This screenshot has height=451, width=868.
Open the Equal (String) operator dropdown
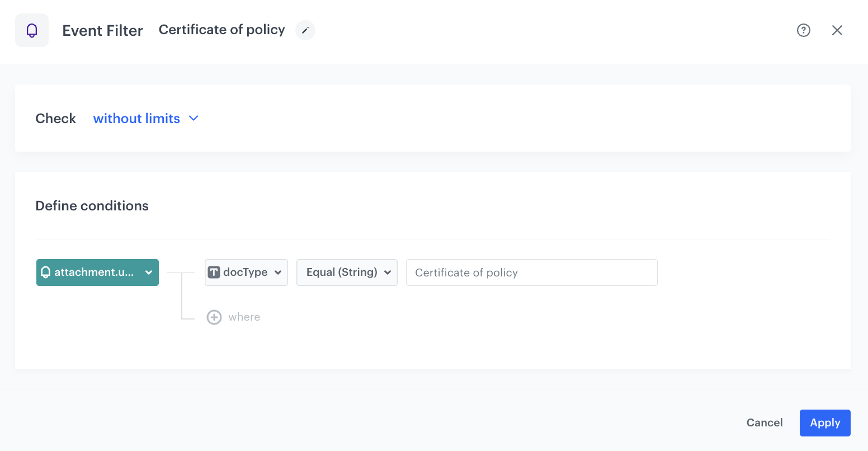[x=342, y=273]
